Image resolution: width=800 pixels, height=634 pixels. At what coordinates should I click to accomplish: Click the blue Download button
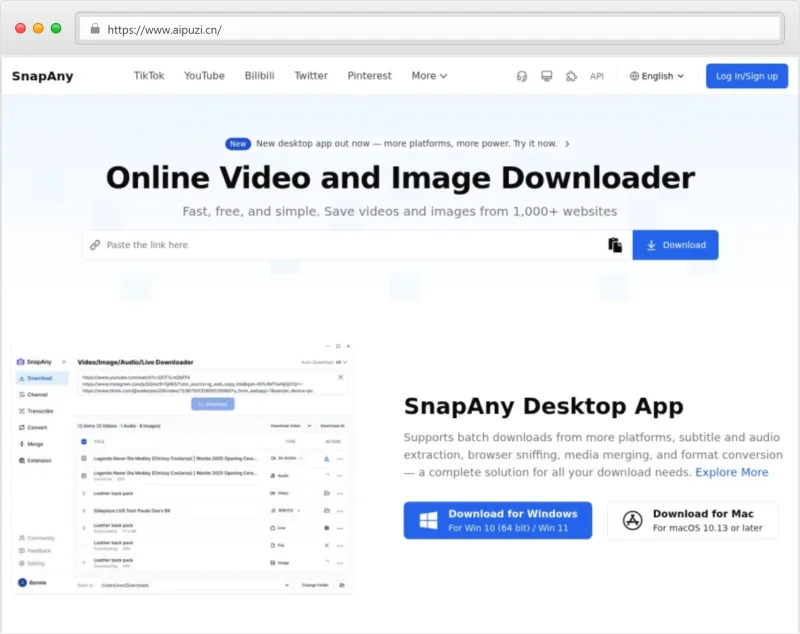pyautogui.click(x=675, y=245)
